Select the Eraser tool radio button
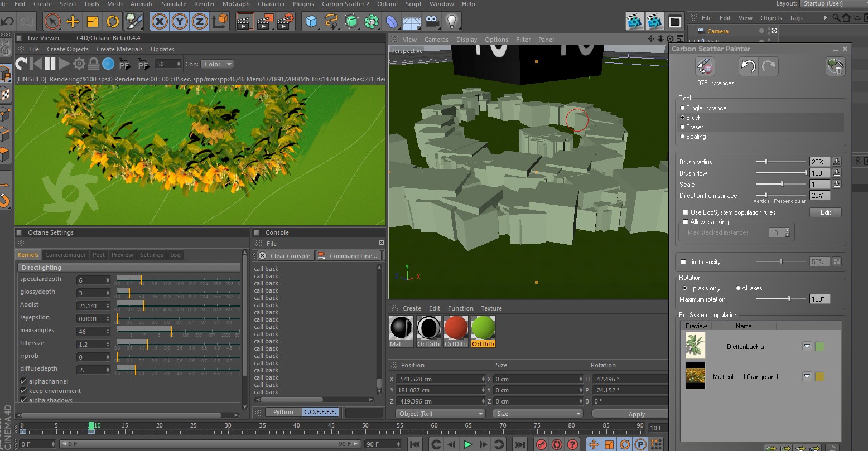Viewport: 868px width, 451px height. [x=682, y=127]
